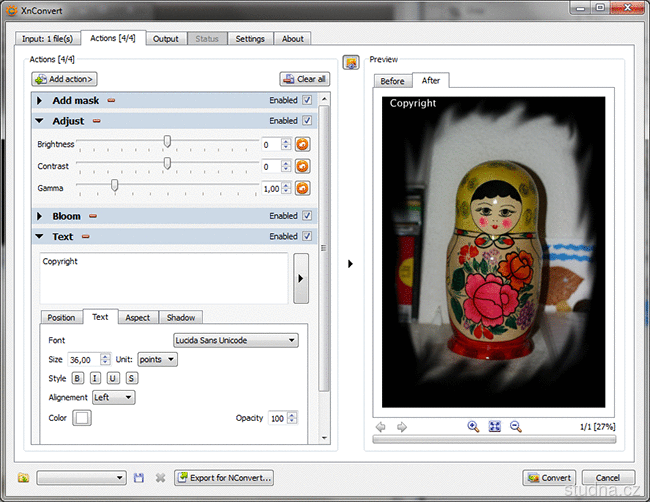Toggle the Bold text style button
This screenshot has height=502, width=650.
78,378
